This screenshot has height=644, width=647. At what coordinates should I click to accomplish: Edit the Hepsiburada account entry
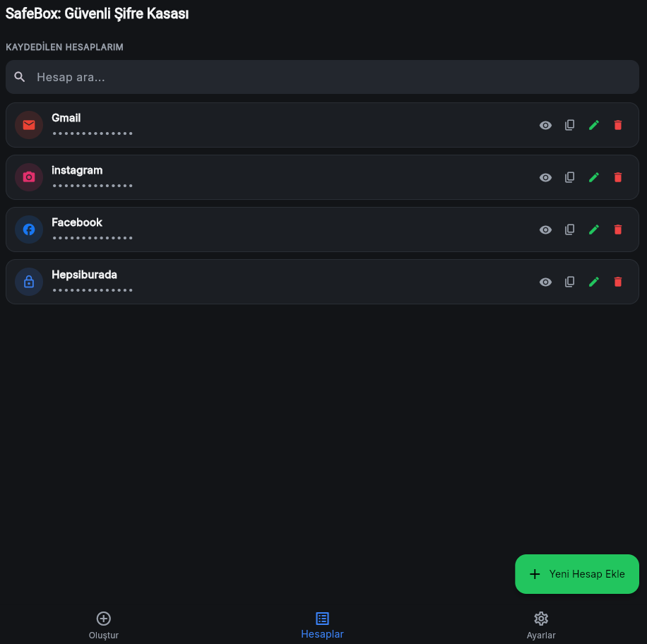tap(594, 282)
